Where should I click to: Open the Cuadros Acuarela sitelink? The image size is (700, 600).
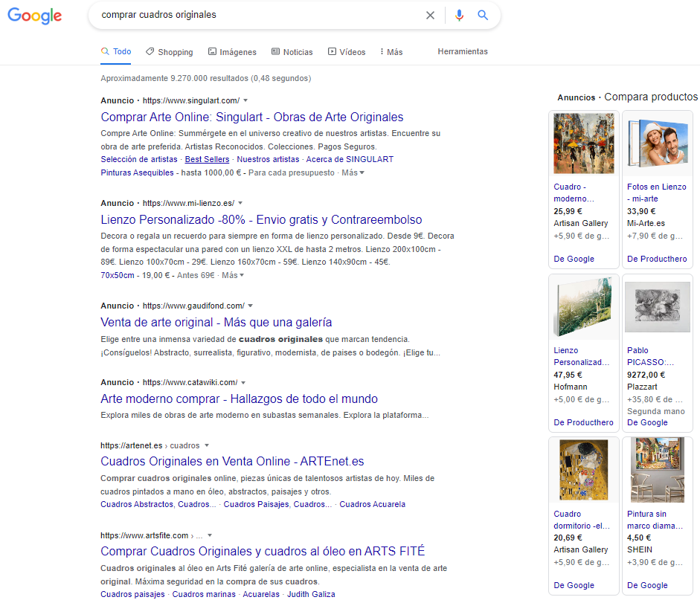pyautogui.click(x=373, y=504)
